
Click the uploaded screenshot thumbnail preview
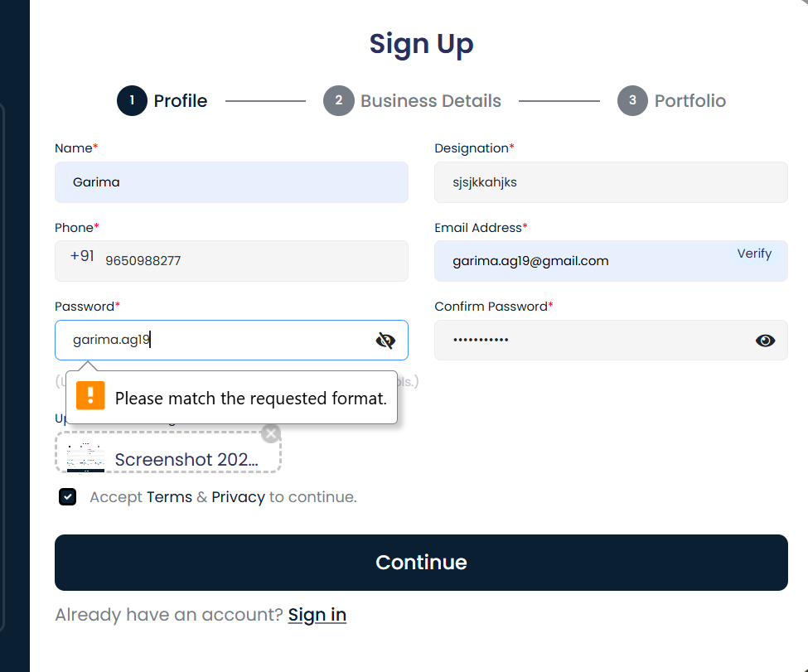(85, 457)
